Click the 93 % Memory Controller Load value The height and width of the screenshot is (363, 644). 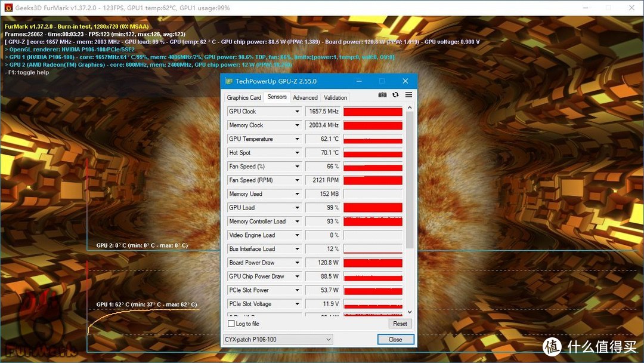323,222
